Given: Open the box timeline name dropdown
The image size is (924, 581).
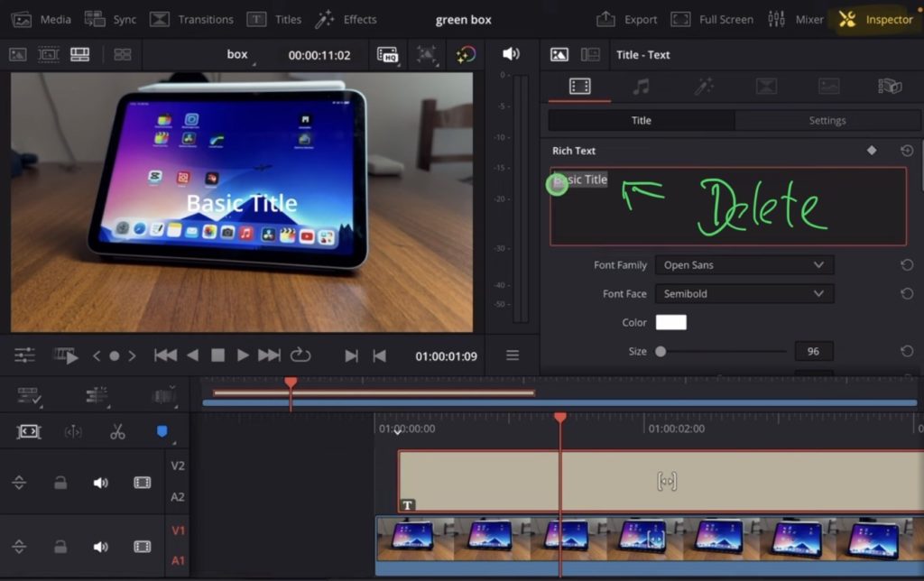Looking at the screenshot, I should (x=238, y=55).
